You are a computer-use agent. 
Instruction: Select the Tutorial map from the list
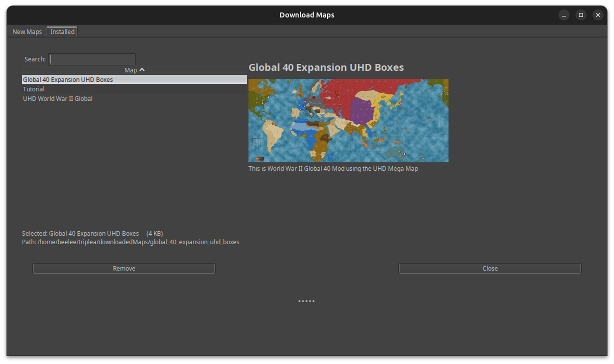tap(33, 89)
